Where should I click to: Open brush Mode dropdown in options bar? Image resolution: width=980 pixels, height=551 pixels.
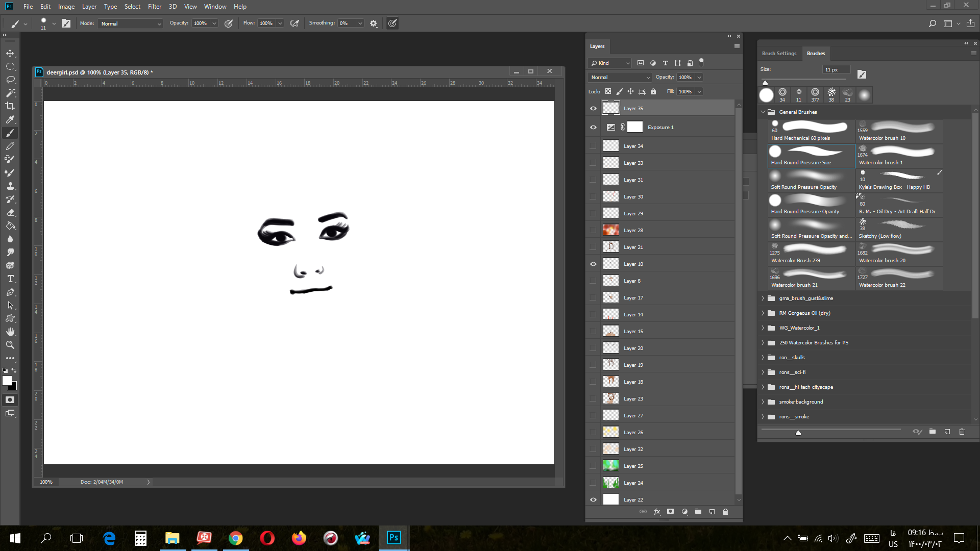point(131,23)
